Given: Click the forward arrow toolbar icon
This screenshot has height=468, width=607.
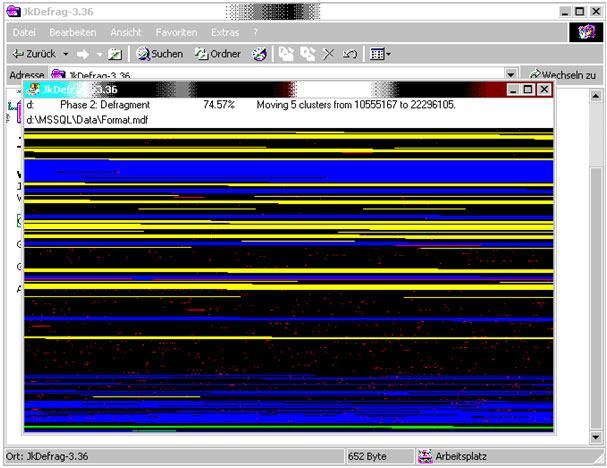Looking at the screenshot, I should click(83, 54).
